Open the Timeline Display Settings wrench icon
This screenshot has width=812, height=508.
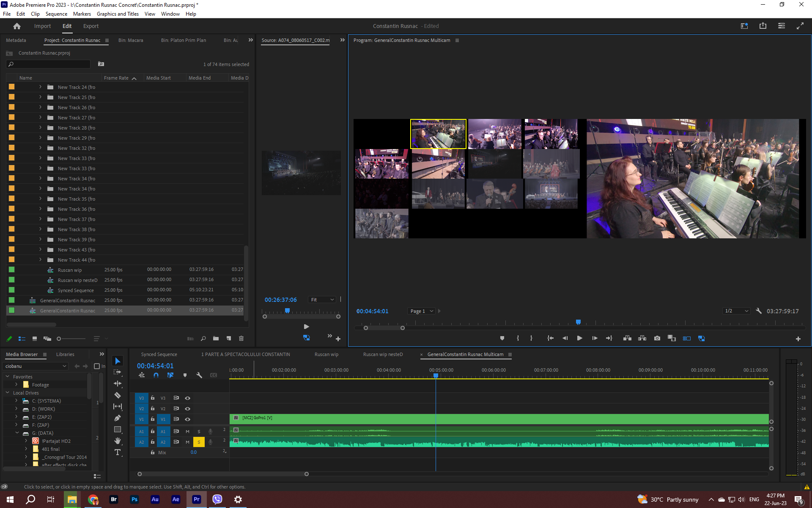199,375
